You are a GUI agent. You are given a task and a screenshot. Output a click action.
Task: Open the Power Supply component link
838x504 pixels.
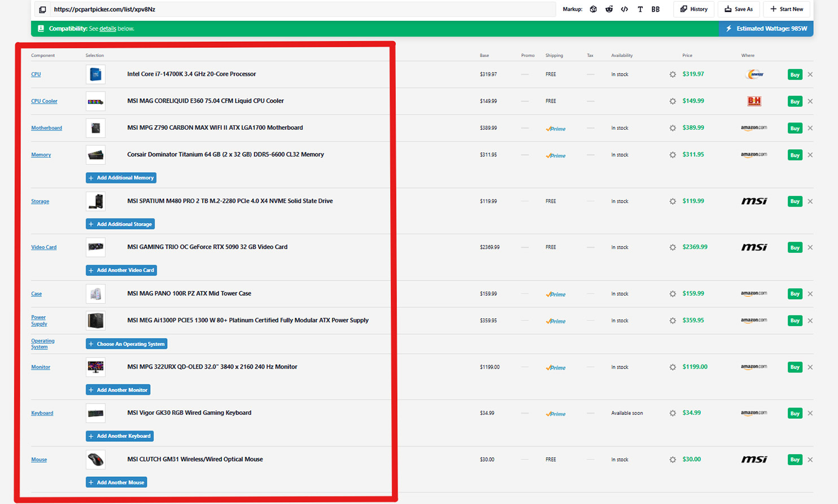38,321
